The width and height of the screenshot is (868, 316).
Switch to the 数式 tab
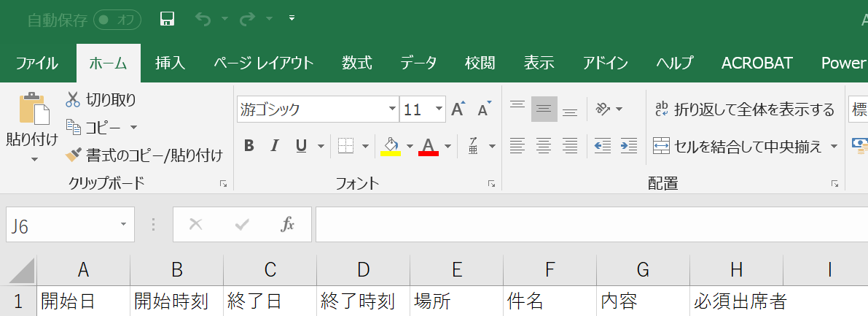point(357,63)
